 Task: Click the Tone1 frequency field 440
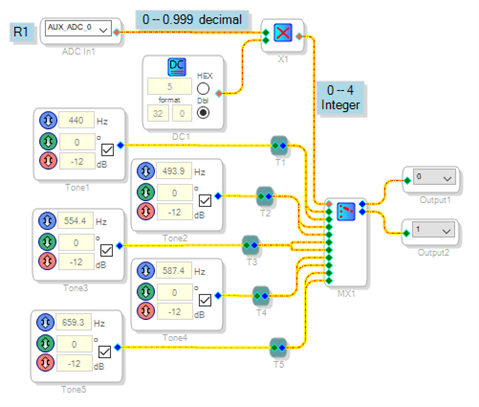click(x=76, y=120)
